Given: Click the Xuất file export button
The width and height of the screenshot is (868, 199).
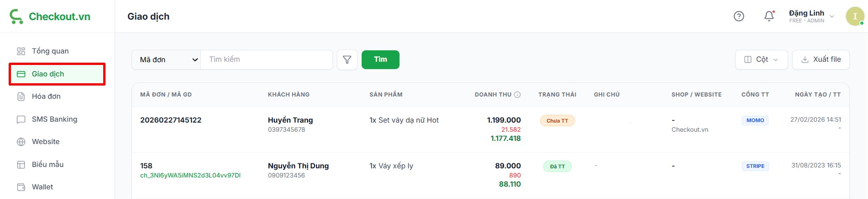Looking at the screenshot, I should click(x=821, y=59).
